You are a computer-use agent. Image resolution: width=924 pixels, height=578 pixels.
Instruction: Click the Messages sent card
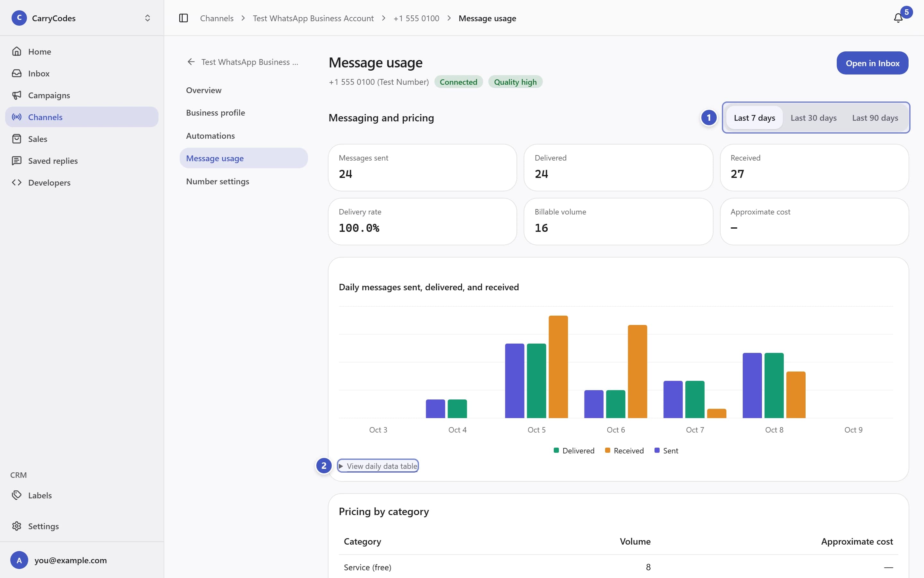(422, 167)
